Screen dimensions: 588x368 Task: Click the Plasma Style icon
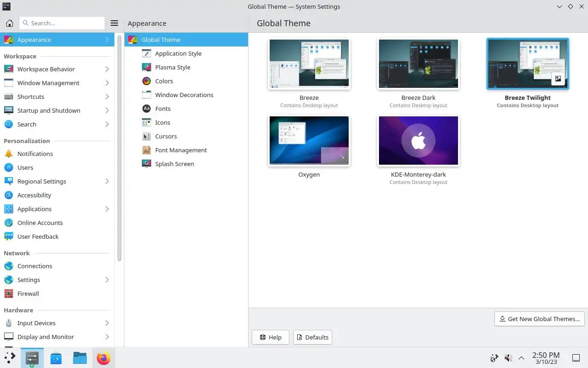pyautogui.click(x=147, y=67)
